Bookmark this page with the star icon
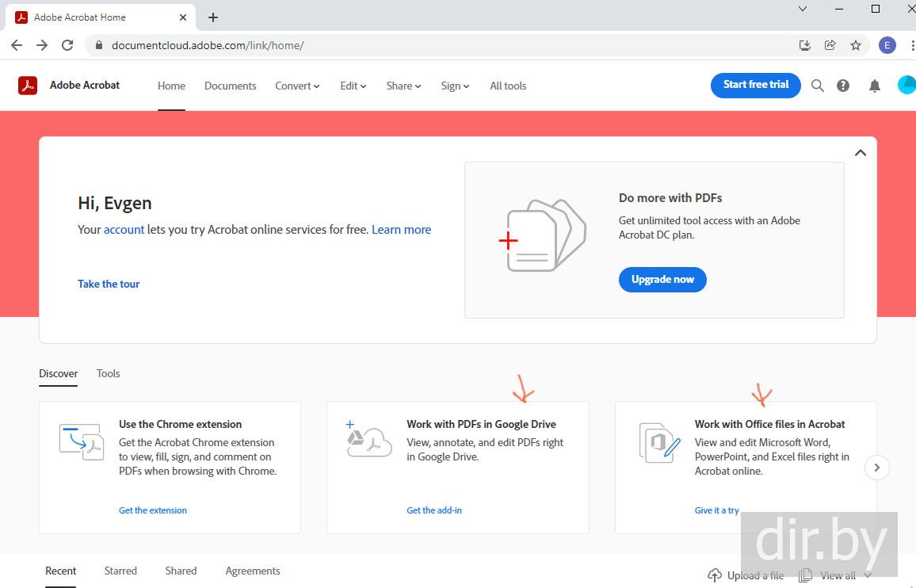 [856, 45]
